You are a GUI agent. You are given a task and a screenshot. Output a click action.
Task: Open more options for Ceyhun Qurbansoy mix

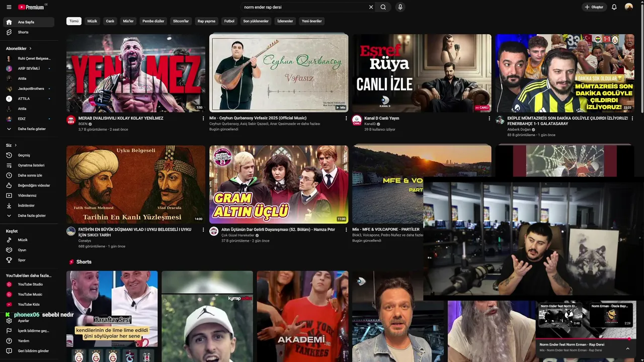coord(346,119)
